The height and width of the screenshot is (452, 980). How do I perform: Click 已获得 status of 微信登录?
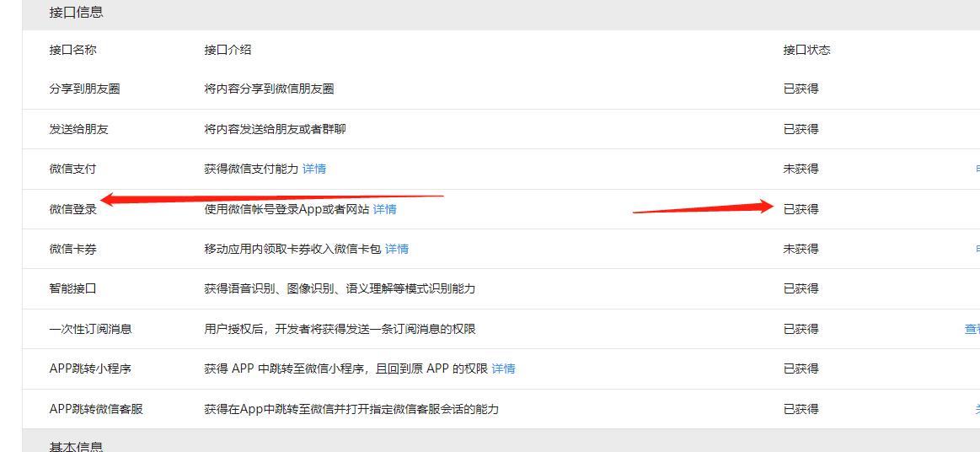[x=801, y=209]
